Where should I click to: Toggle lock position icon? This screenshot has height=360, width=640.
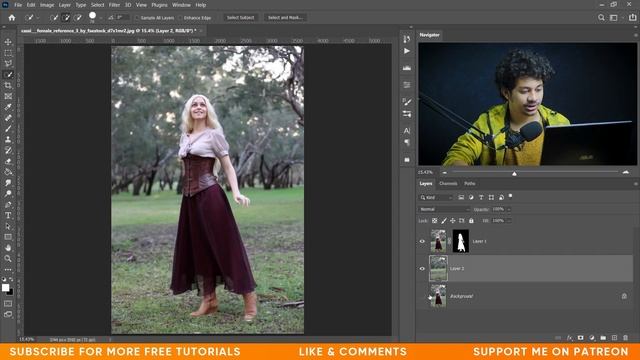(453, 221)
